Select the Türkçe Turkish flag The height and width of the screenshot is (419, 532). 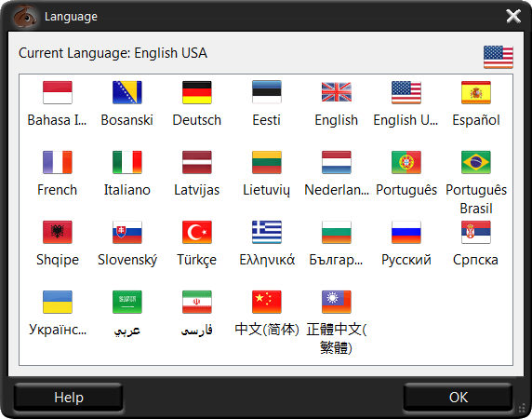(x=197, y=232)
